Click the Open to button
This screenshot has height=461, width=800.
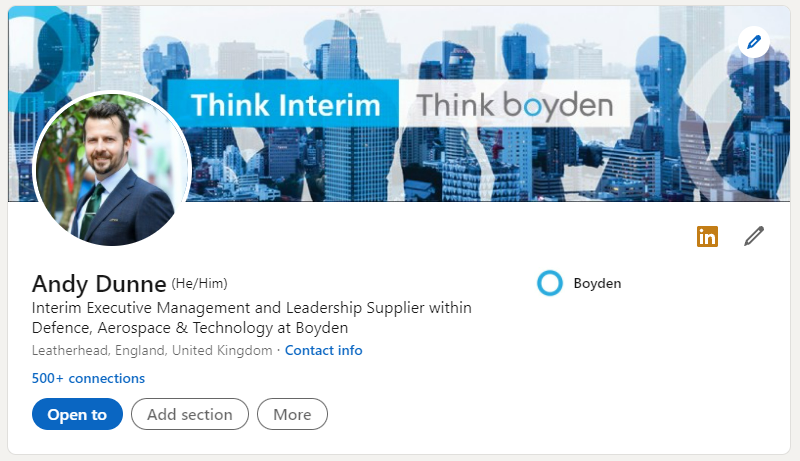(x=77, y=414)
